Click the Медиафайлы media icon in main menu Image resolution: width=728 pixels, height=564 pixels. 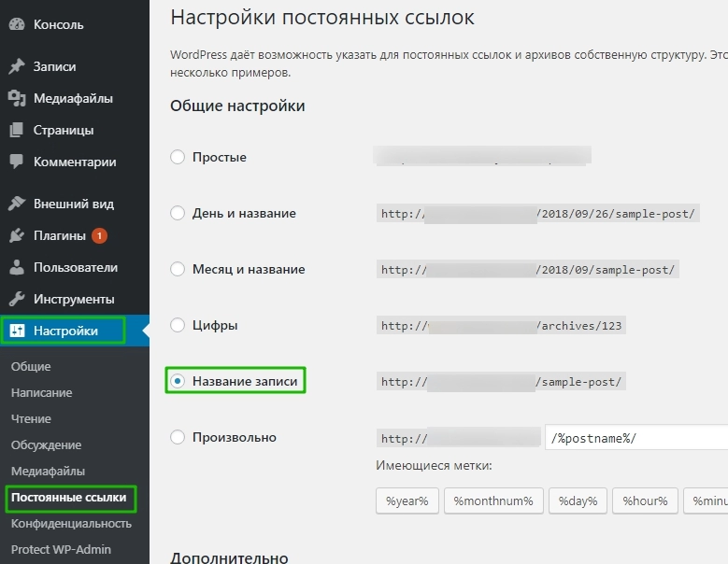pyautogui.click(x=17, y=98)
